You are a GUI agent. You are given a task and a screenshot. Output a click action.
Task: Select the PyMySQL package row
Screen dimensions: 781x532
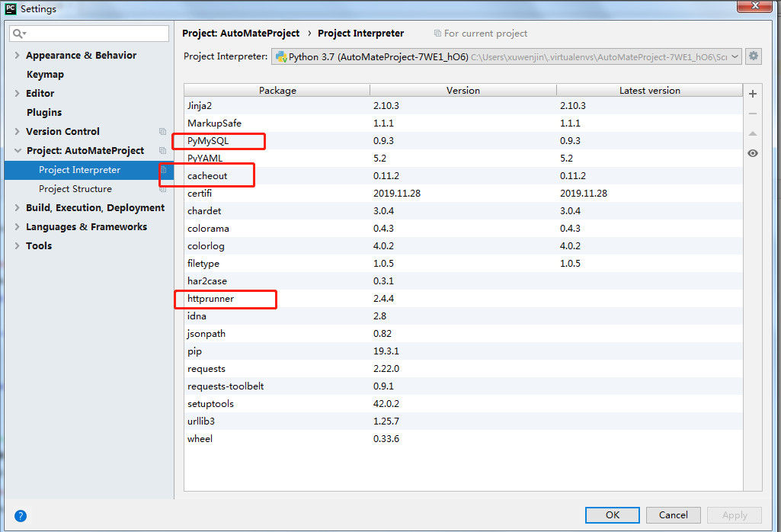[x=463, y=140]
